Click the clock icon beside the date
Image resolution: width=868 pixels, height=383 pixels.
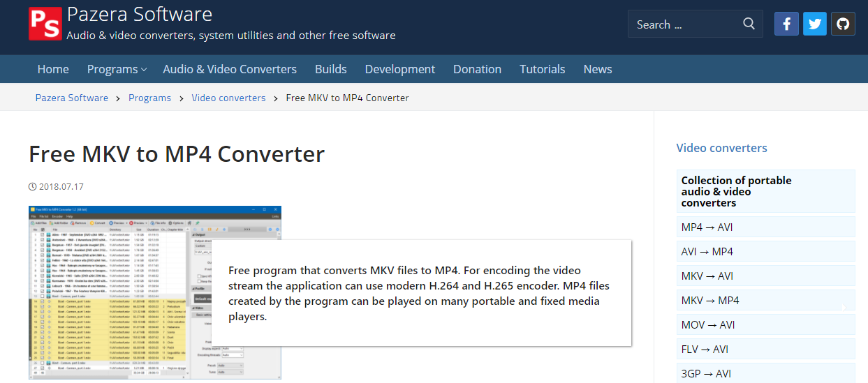coord(32,186)
